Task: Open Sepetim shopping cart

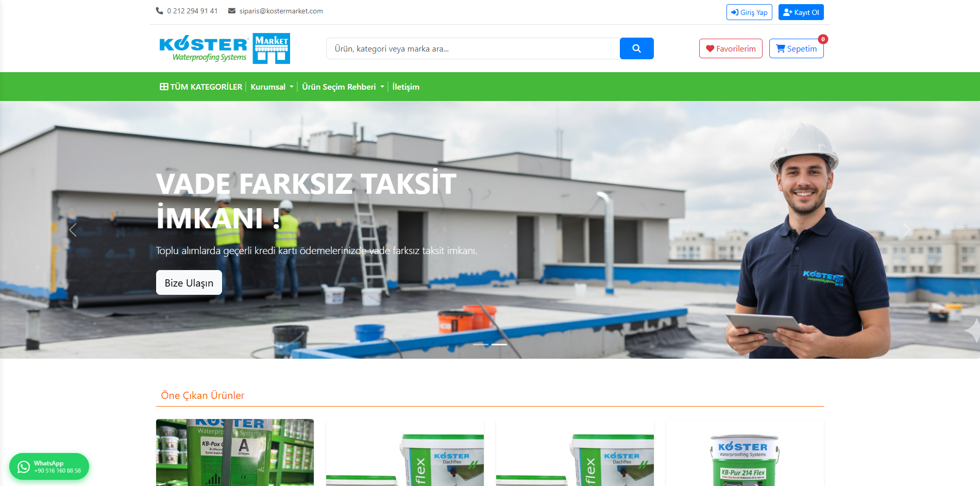Action: click(x=796, y=48)
